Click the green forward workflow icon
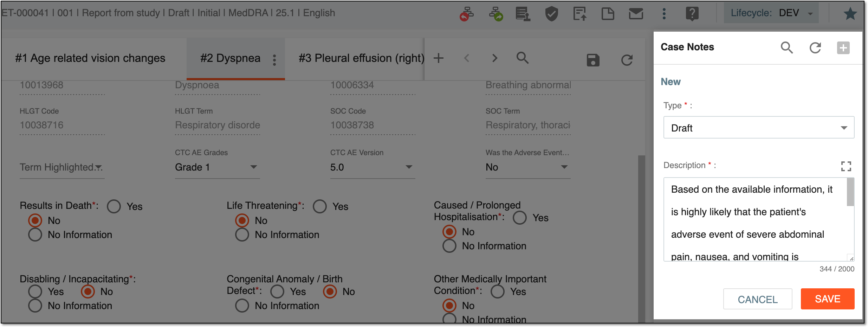This screenshot has width=868, height=327. pos(495,14)
